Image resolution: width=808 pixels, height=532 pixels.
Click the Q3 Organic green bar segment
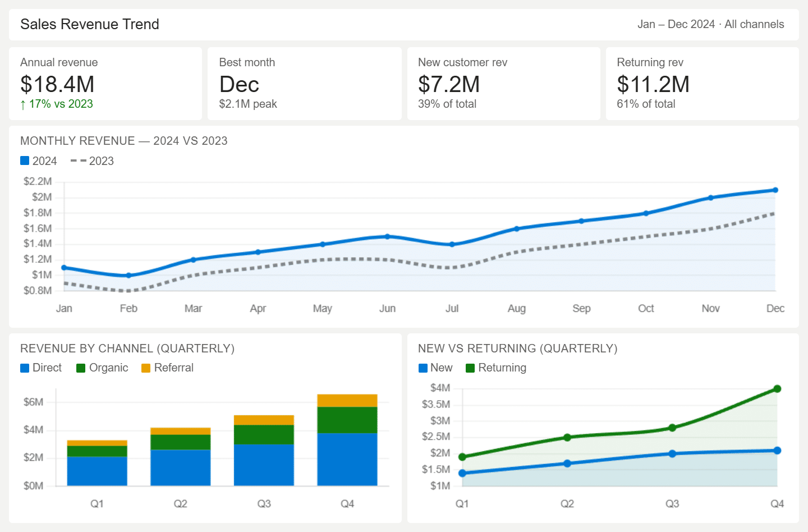(x=264, y=435)
